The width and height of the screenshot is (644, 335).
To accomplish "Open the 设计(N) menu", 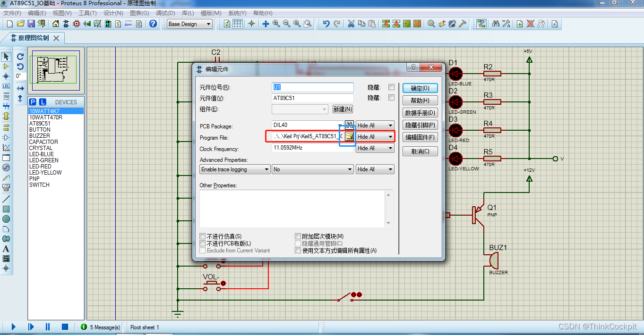I will coord(113,13).
